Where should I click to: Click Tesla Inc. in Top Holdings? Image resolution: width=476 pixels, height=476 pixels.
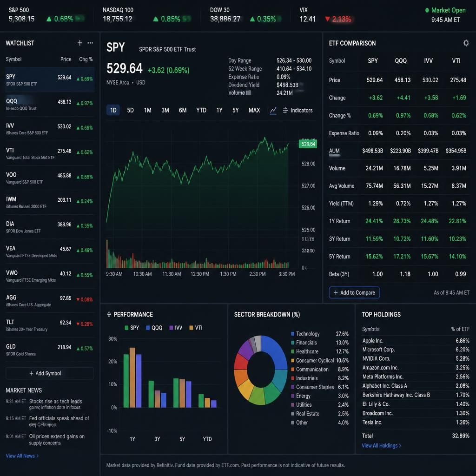tap(372, 422)
